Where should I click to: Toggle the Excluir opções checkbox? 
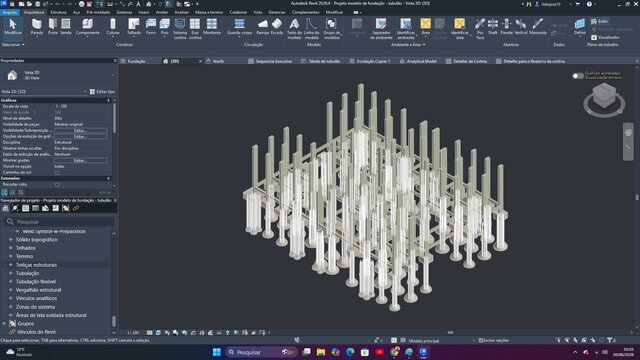click(481, 340)
